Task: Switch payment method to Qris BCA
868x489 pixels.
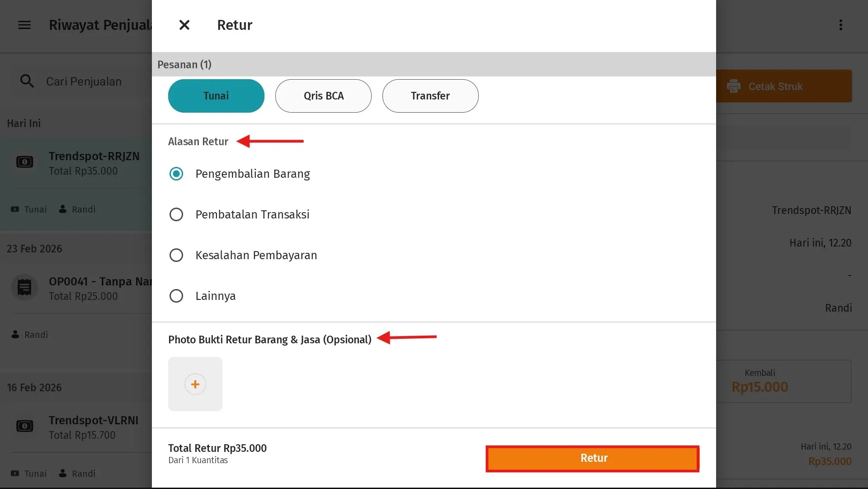Action: pyautogui.click(x=323, y=95)
